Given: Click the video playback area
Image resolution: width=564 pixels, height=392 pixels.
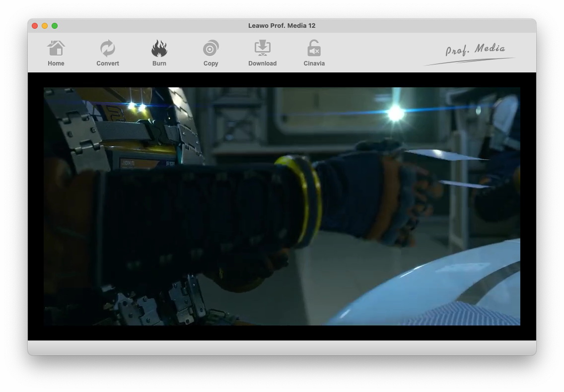Looking at the screenshot, I should coord(282,206).
